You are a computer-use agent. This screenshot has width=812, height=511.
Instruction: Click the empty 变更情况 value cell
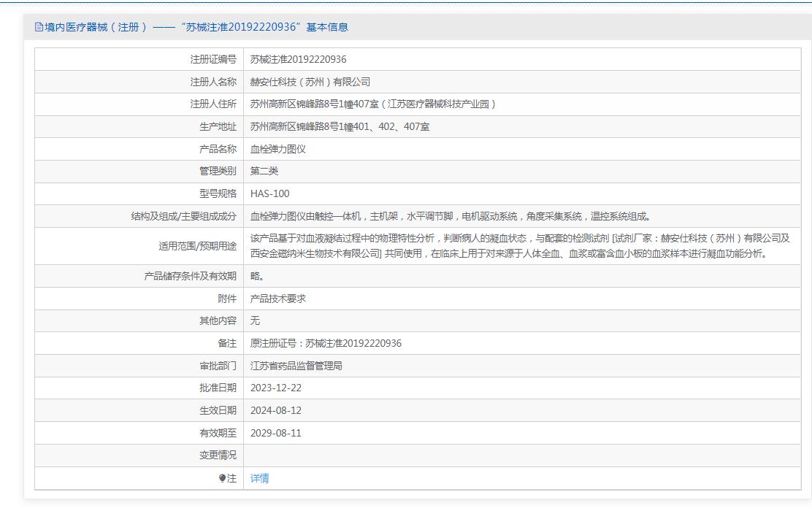click(x=521, y=455)
